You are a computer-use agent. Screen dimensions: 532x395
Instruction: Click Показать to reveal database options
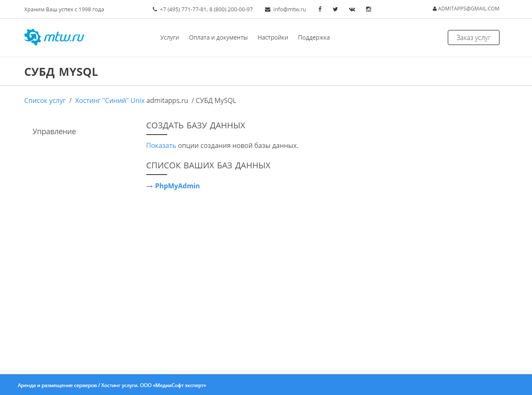point(161,145)
